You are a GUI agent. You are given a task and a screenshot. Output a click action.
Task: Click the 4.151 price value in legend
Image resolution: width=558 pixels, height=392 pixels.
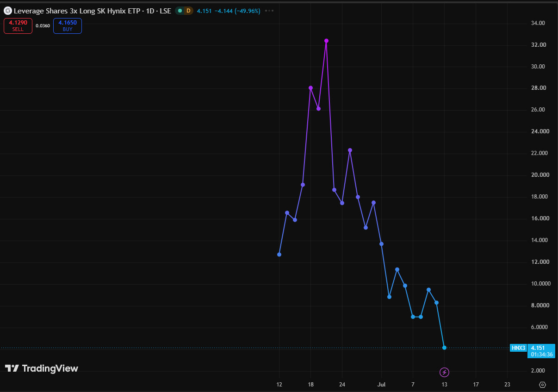coord(204,11)
